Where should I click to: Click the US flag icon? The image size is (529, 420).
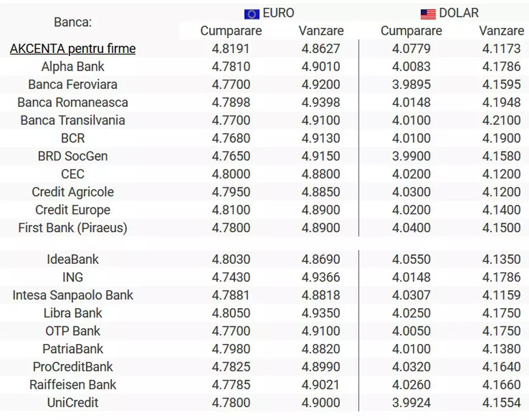[428, 14]
